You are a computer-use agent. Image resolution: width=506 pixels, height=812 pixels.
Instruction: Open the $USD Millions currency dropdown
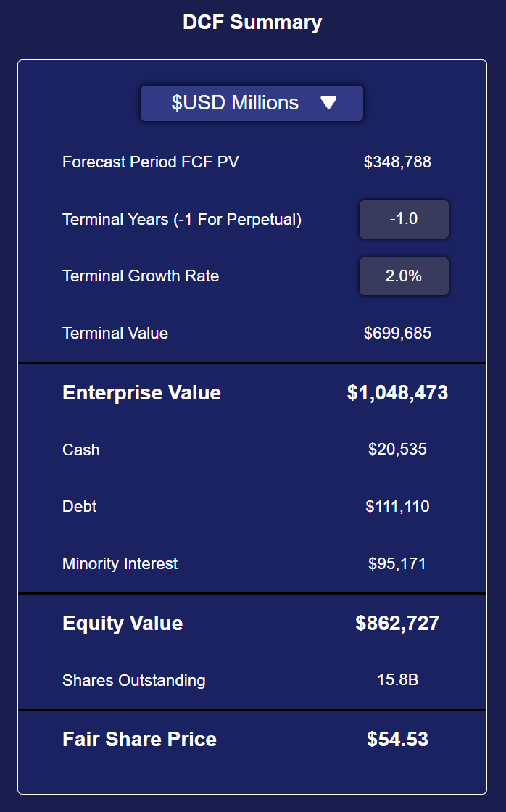click(252, 103)
